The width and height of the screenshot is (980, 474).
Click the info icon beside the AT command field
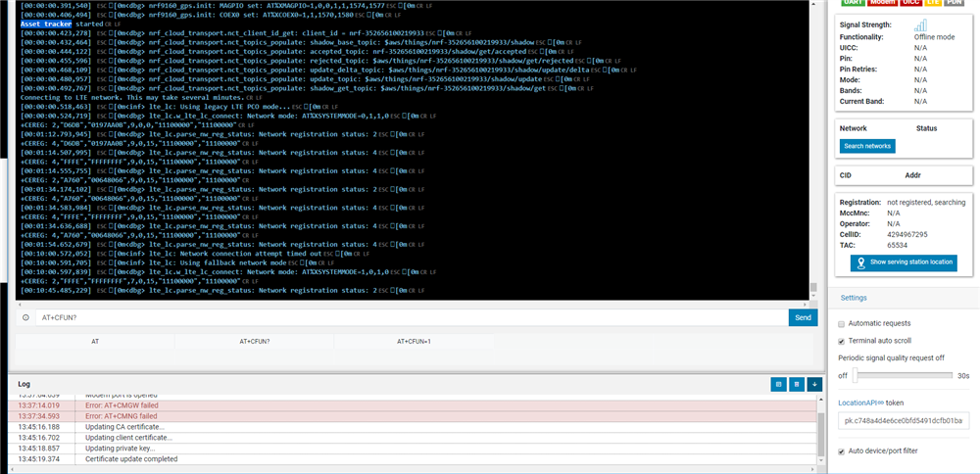[x=25, y=317]
